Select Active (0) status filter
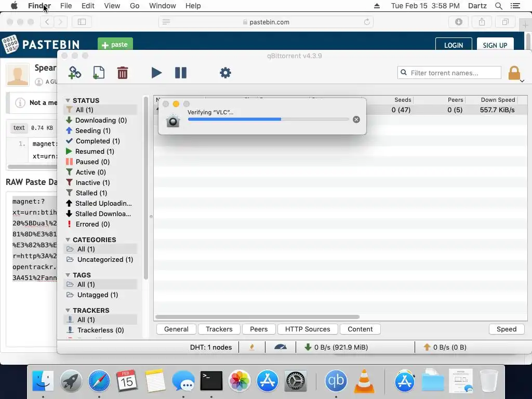 [x=100, y=172]
